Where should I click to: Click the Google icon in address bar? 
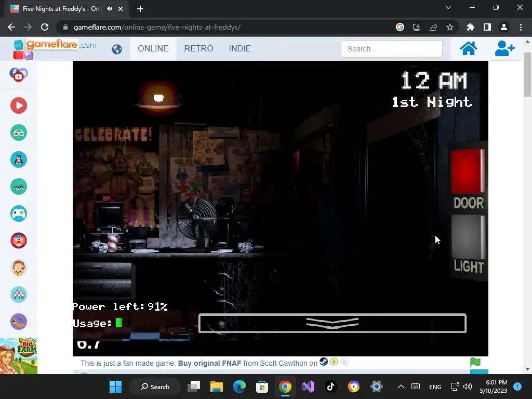pos(400,27)
